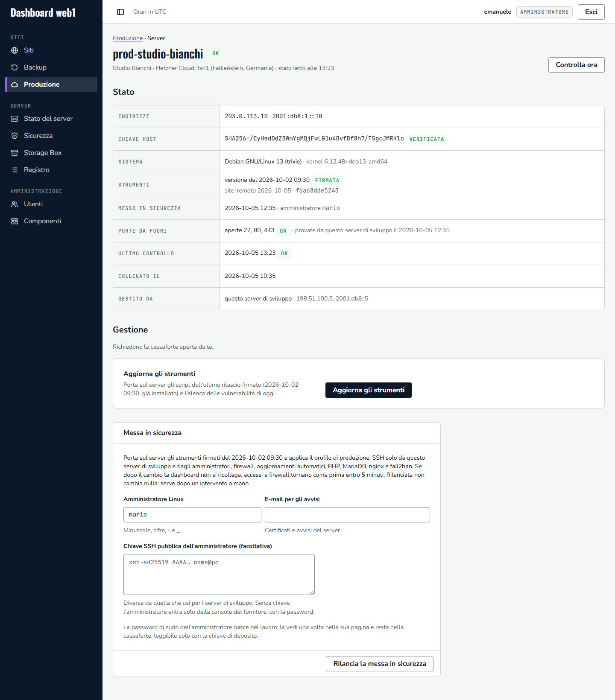View the Registro log page
This screenshot has width=615, height=700.
pyautogui.click(x=51, y=170)
